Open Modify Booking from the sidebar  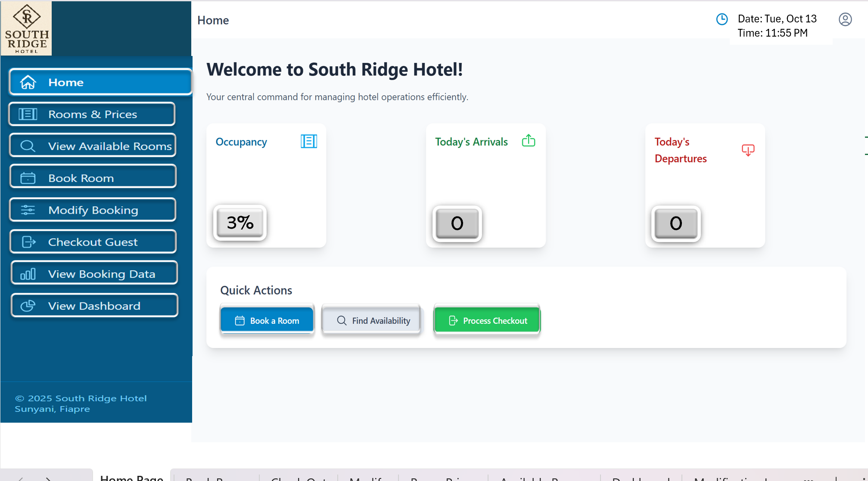(x=93, y=210)
